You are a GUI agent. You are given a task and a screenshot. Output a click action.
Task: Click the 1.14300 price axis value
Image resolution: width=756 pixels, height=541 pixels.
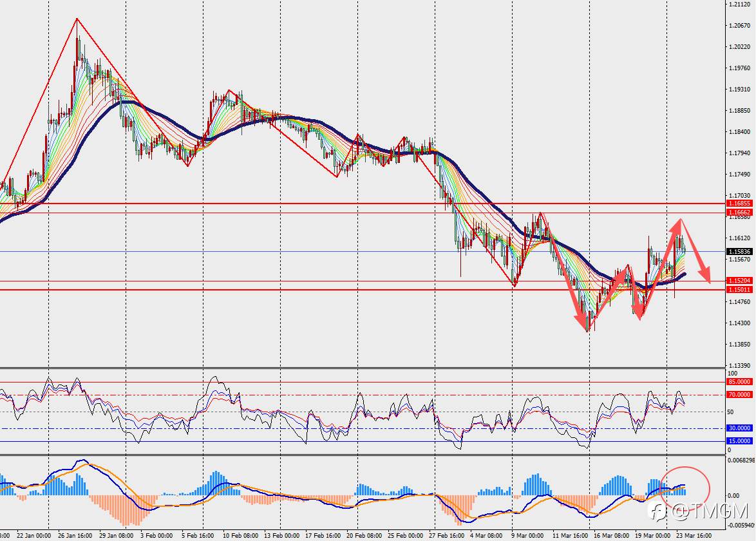[x=740, y=323]
